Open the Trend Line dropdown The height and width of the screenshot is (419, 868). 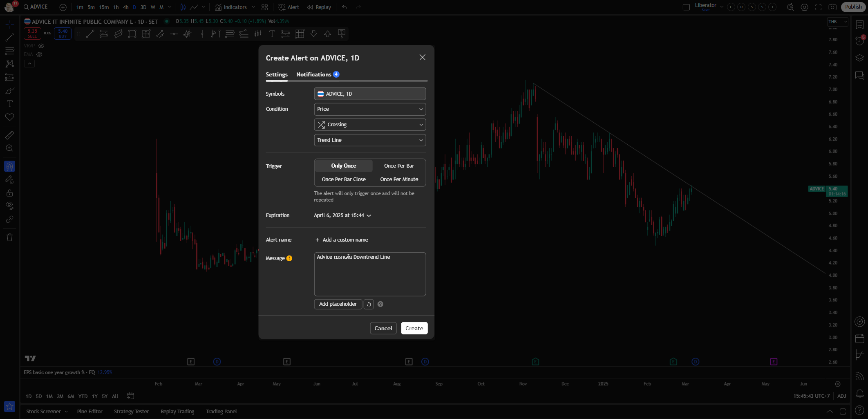pyautogui.click(x=370, y=140)
